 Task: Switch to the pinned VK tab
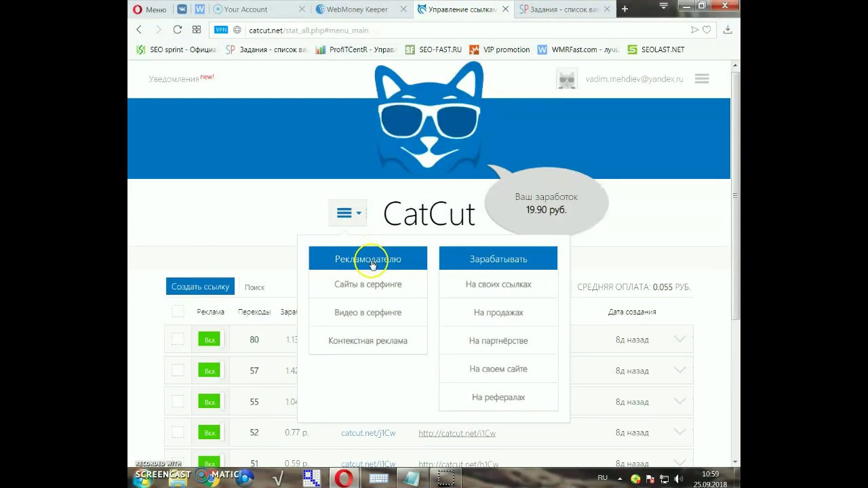coord(182,9)
